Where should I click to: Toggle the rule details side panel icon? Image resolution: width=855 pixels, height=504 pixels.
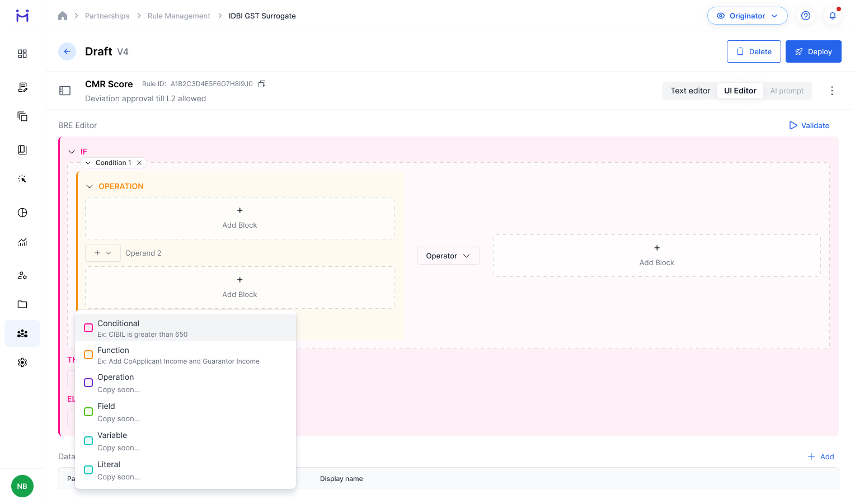click(65, 90)
